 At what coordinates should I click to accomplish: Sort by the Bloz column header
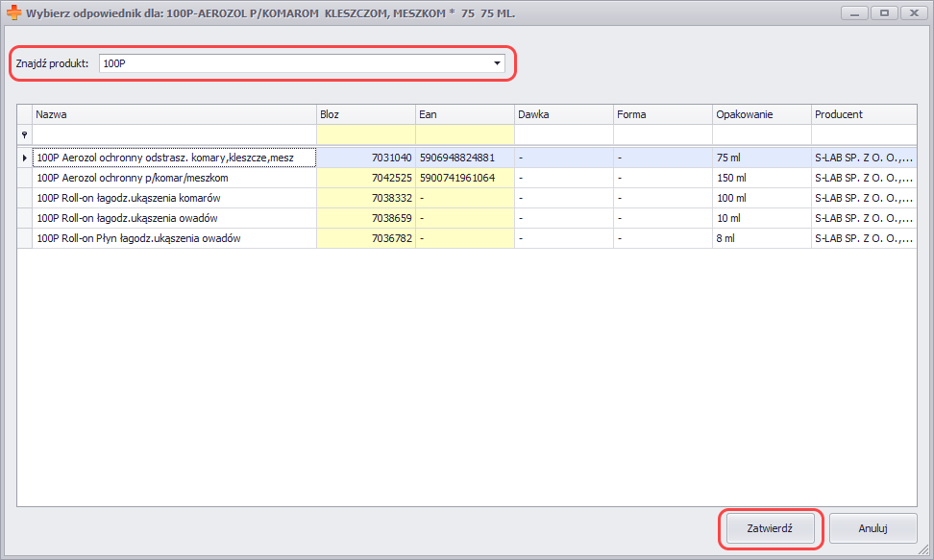point(365,114)
